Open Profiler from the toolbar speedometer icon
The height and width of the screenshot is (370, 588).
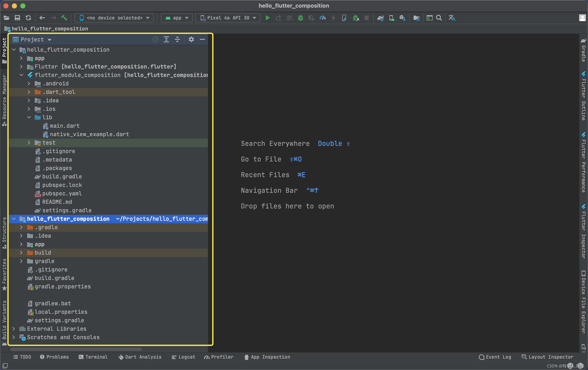click(x=323, y=18)
